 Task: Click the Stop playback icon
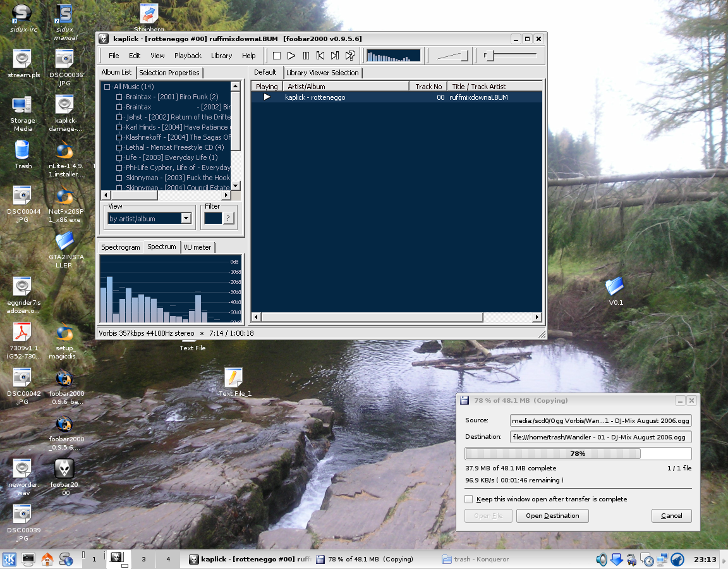coord(276,56)
